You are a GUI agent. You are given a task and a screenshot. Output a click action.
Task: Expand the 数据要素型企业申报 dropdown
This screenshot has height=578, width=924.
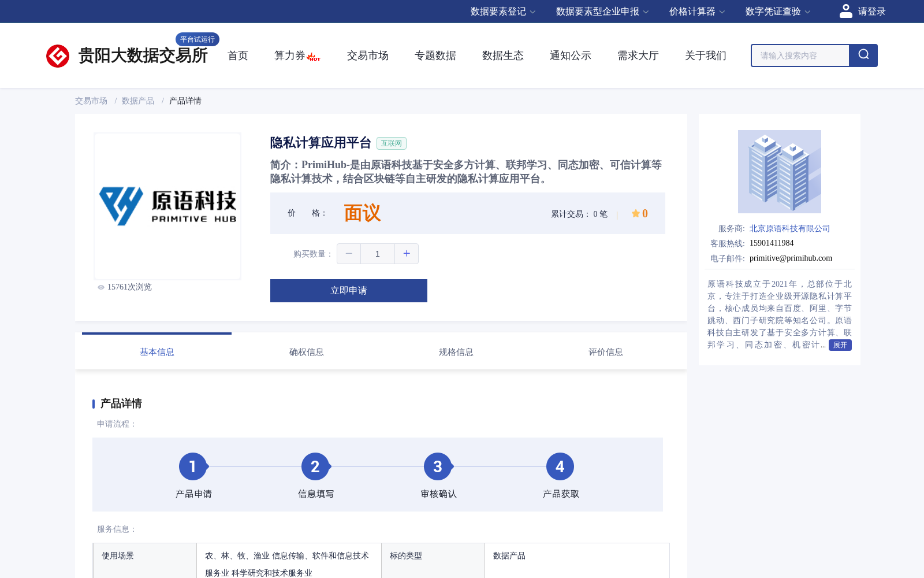602,12
